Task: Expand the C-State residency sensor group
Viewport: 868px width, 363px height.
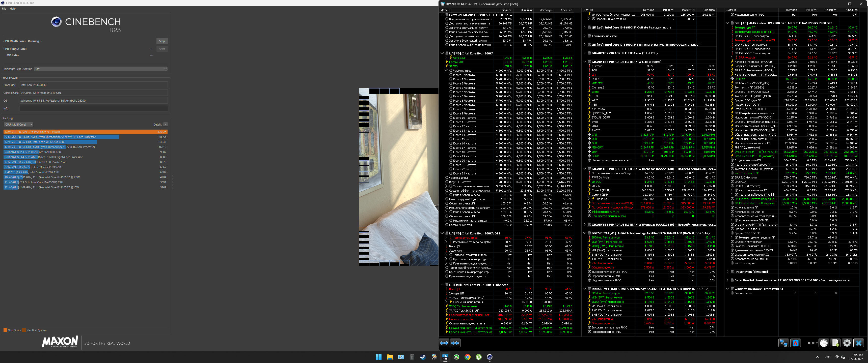Action: (585, 28)
